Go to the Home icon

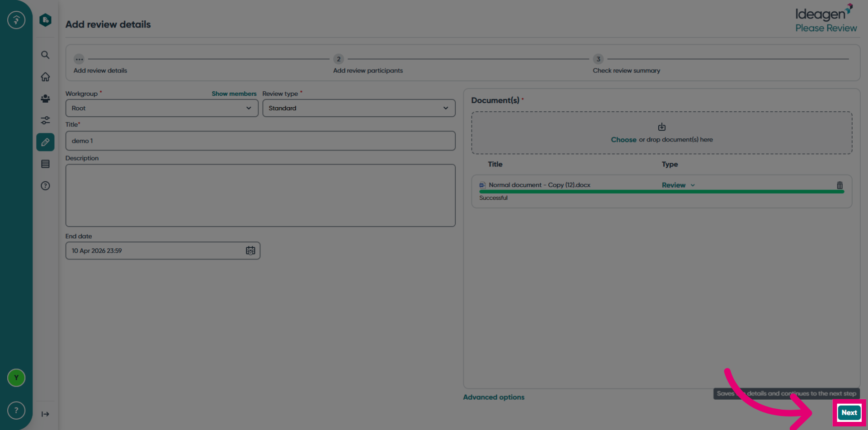point(45,77)
